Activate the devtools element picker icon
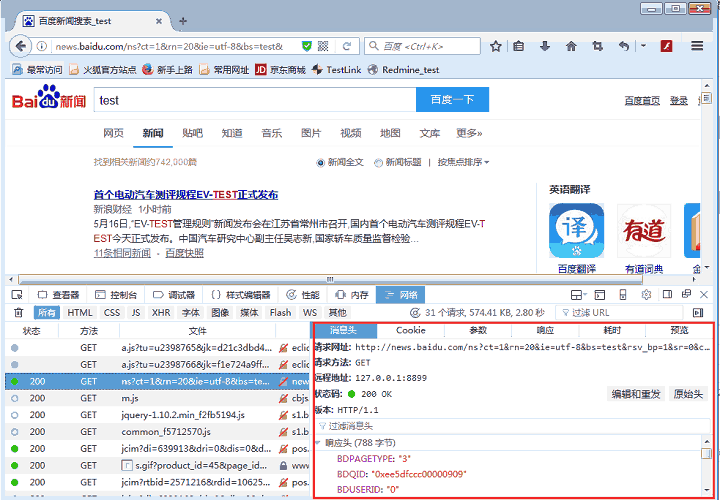 point(17,295)
